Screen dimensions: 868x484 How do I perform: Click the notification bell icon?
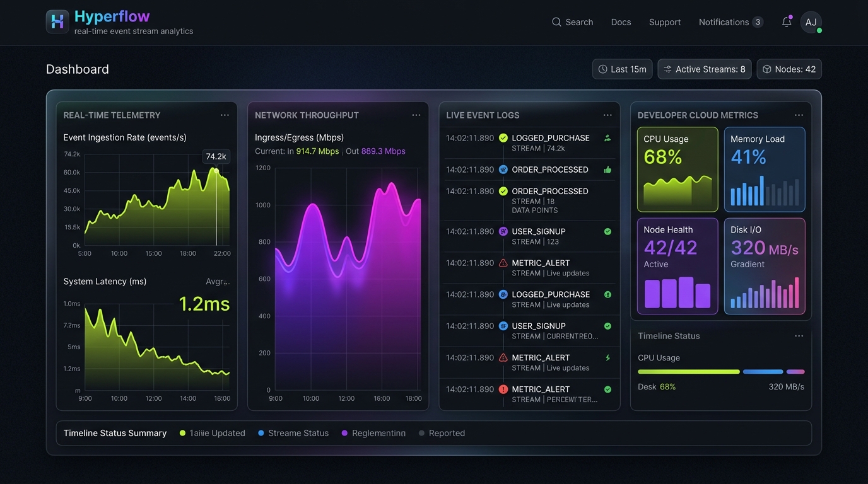coord(787,22)
